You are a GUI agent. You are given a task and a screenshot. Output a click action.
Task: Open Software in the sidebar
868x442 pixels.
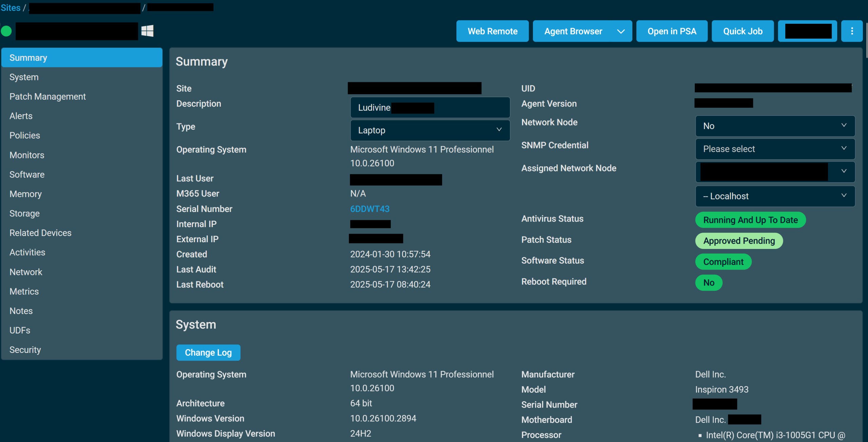point(82,174)
